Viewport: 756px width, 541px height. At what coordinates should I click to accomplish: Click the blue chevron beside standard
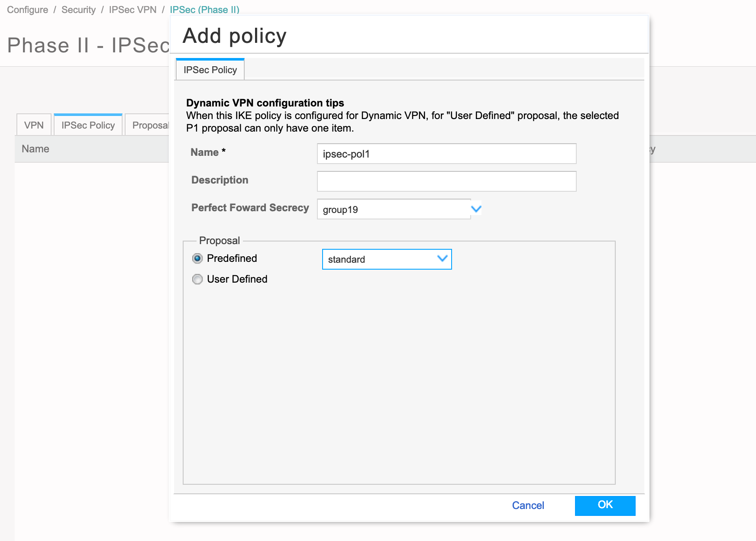[x=442, y=258]
